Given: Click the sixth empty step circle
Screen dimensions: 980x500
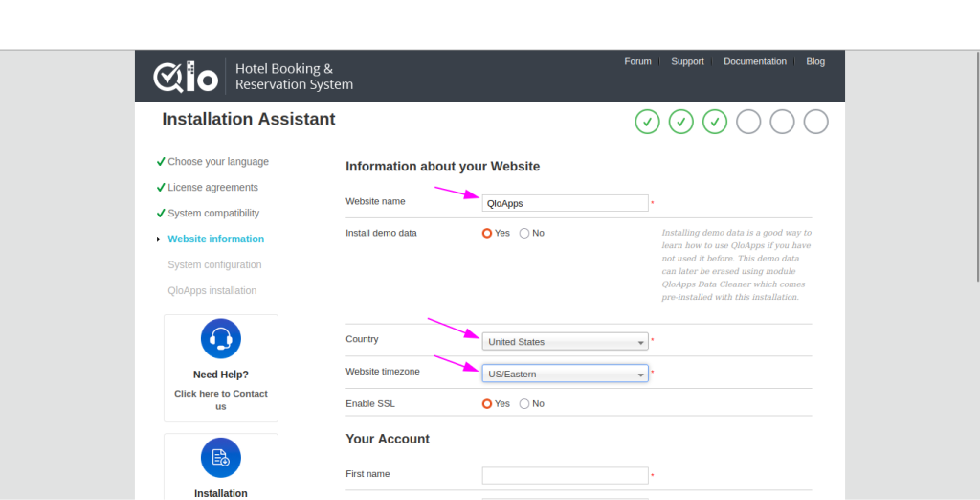Looking at the screenshot, I should [816, 122].
